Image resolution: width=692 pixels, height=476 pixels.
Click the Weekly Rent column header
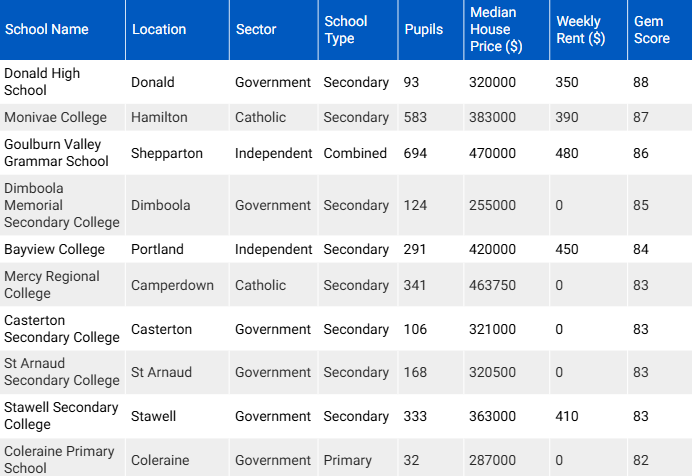[x=581, y=29]
